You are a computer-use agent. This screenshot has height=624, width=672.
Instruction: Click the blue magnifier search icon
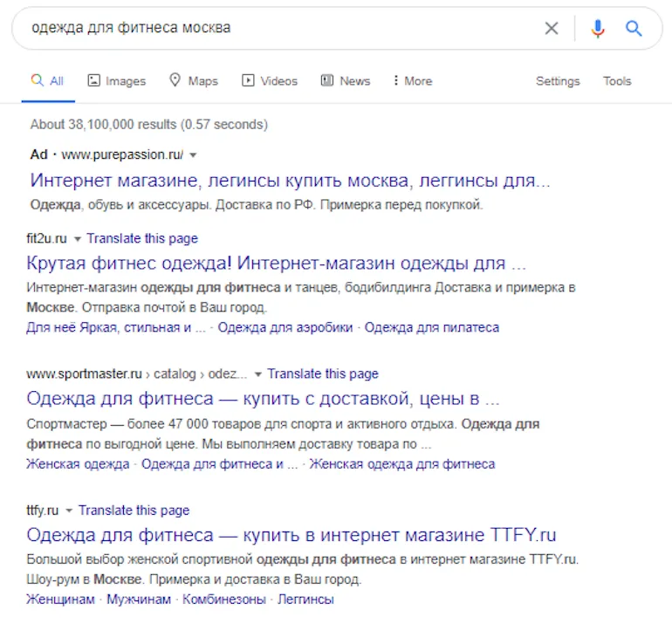pyautogui.click(x=634, y=28)
